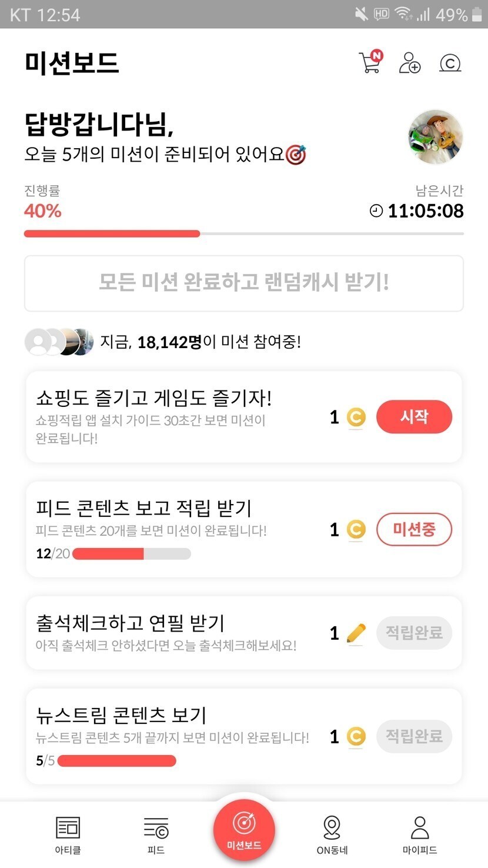Open the ON동네 location tab
The image size is (488, 868).
tap(332, 834)
